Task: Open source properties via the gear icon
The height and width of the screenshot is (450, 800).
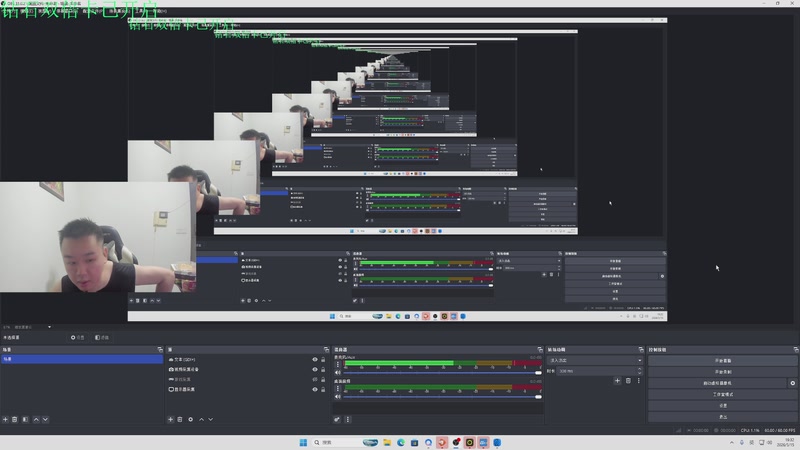Action: [190, 419]
